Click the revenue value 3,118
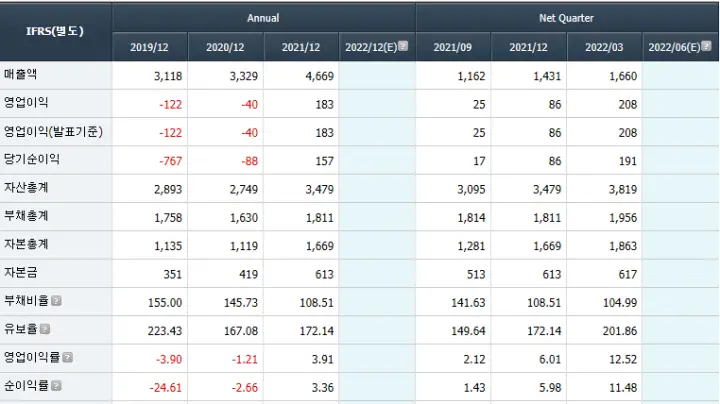Image resolution: width=720 pixels, height=404 pixels. point(168,76)
